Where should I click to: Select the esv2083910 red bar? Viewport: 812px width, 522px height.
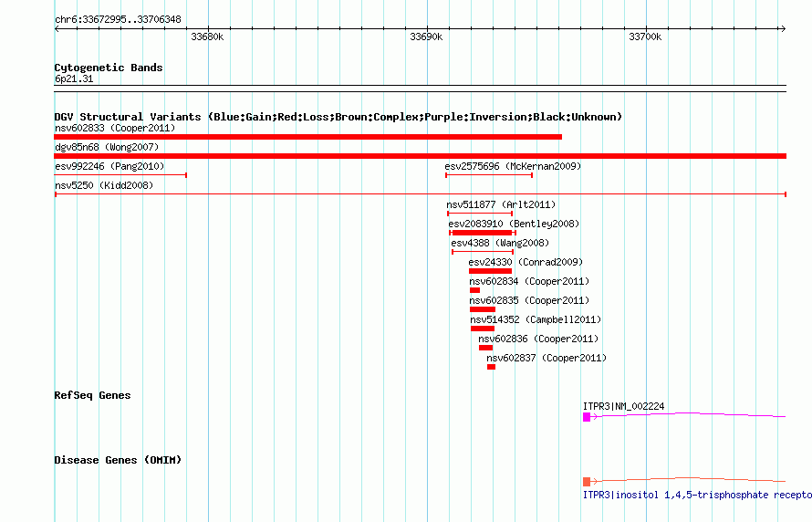pos(483,233)
